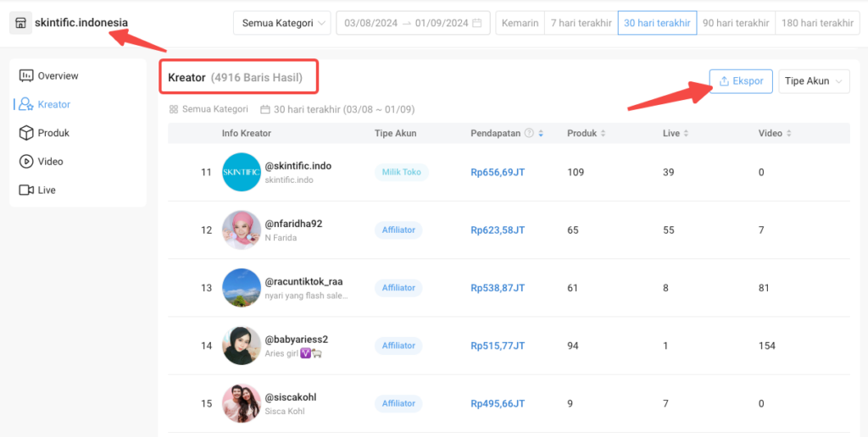Click the Live camera icon
The width and height of the screenshot is (868, 437).
tap(26, 190)
